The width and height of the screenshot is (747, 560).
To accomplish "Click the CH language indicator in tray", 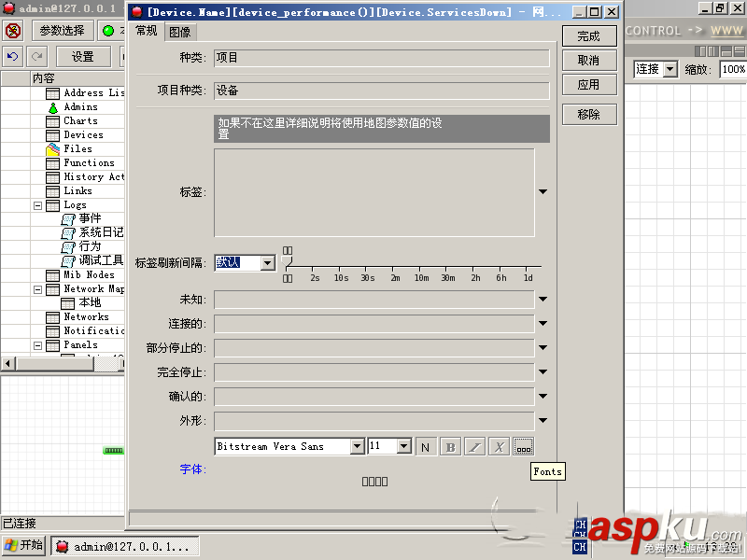I will point(580,547).
